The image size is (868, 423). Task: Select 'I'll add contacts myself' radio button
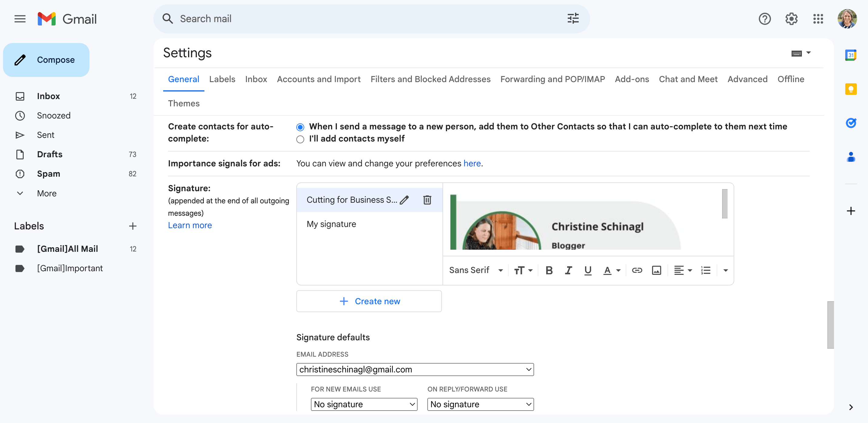tap(300, 139)
